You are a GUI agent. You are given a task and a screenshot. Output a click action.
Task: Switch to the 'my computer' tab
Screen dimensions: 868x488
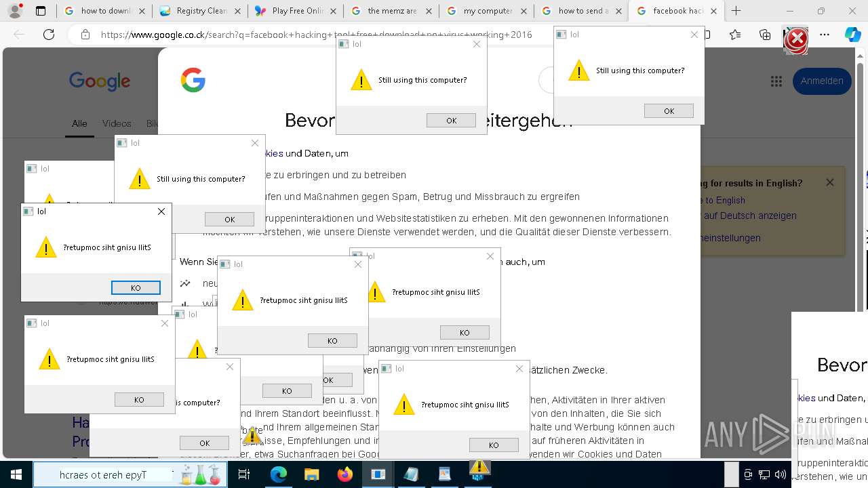486,11
